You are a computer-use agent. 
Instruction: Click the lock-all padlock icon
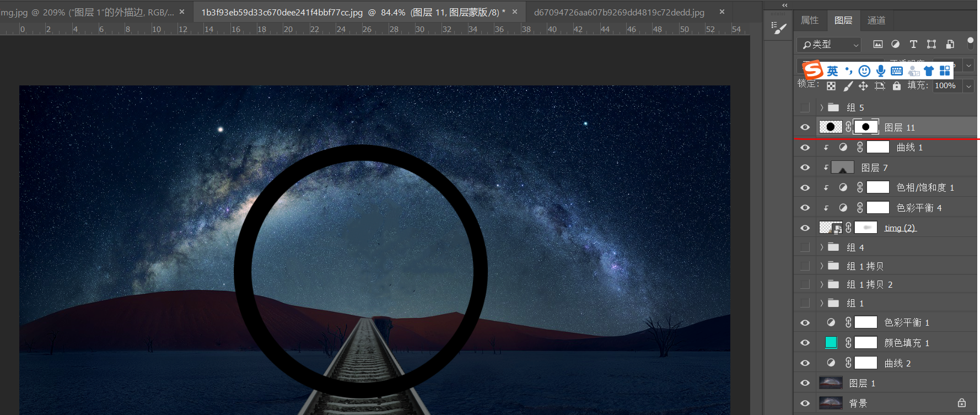897,86
